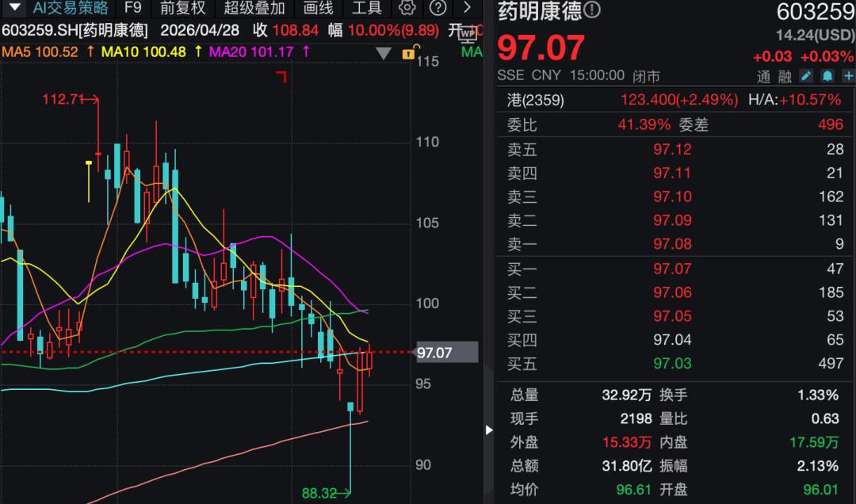Click the H/A premium +10.57% value
Image resolution: width=856 pixels, height=504 pixels.
coord(809,100)
